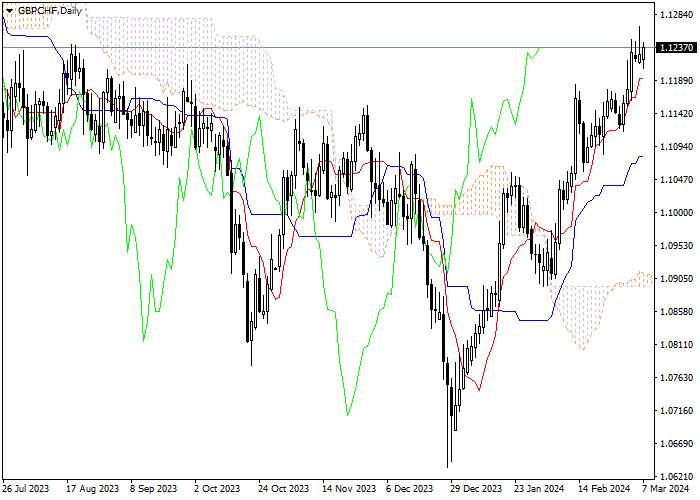Click the 1.09530 price axis label
This screenshot has height=500, width=700.
tap(677, 246)
